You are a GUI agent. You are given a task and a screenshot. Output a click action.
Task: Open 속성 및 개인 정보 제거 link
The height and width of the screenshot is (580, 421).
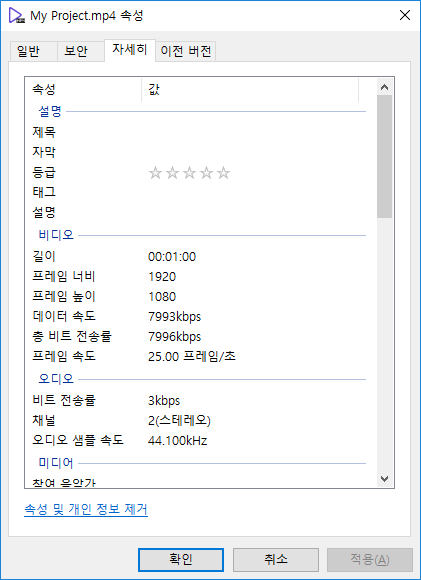click(86, 509)
